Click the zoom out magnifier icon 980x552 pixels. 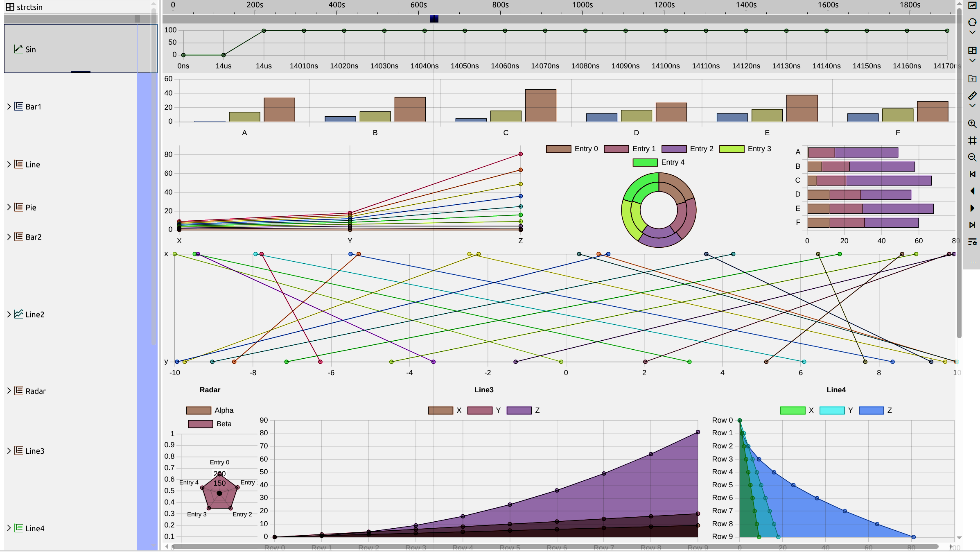tap(972, 157)
